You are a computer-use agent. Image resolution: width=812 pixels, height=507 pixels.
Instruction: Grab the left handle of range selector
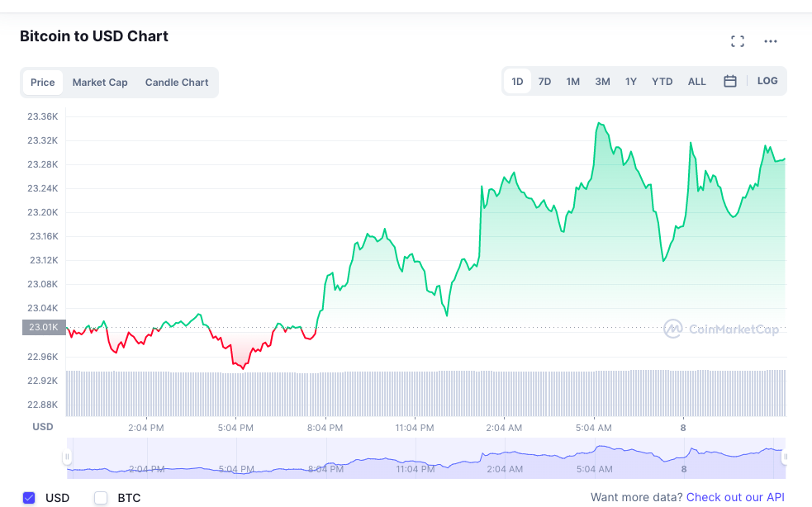click(67, 457)
